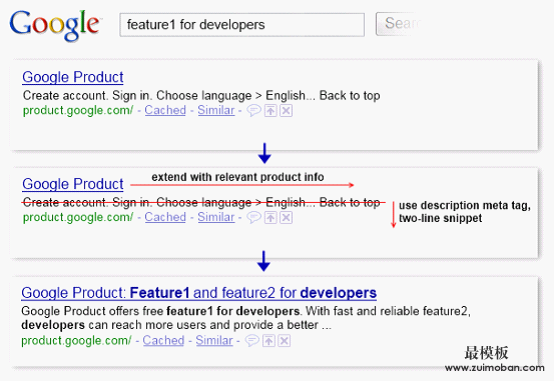Open 'Google Product: Feature1 and feature2 for developers' title
554x381 pixels.
tap(199, 293)
